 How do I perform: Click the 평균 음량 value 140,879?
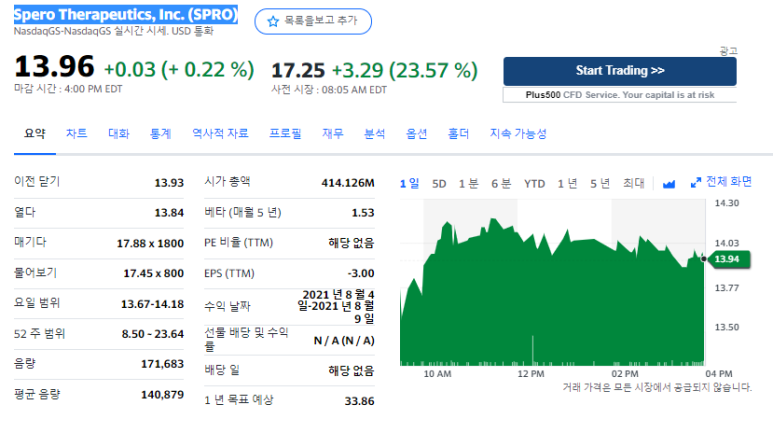(x=162, y=395)
